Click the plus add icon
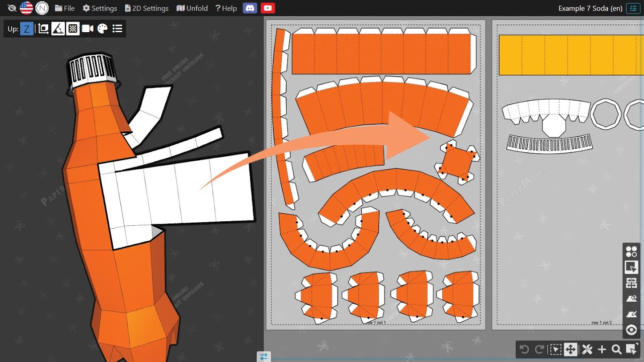Viewport: 644px width, 362px height. (602, 349)
